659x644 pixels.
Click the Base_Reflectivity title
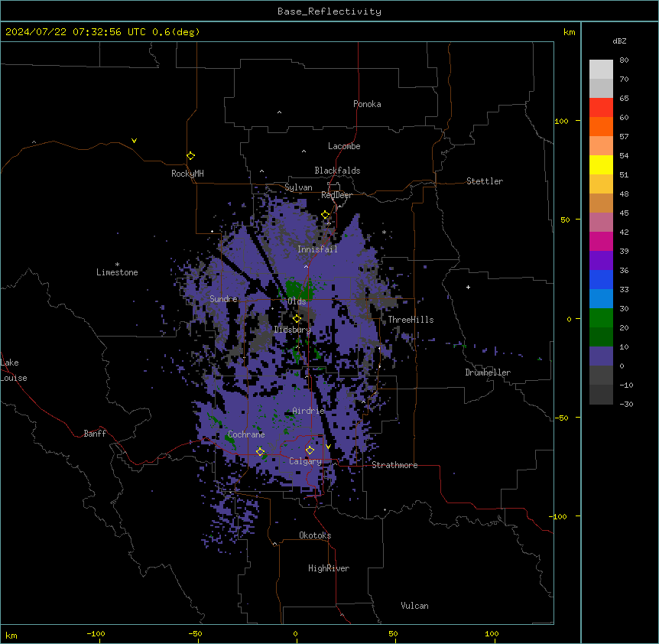329,11
